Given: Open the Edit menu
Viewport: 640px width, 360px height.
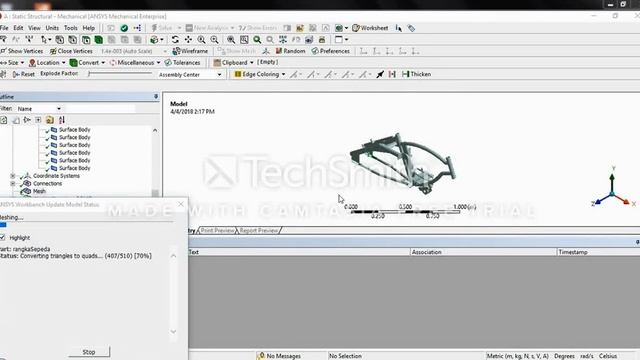Looking at the screenshot, I should (18, 28).
